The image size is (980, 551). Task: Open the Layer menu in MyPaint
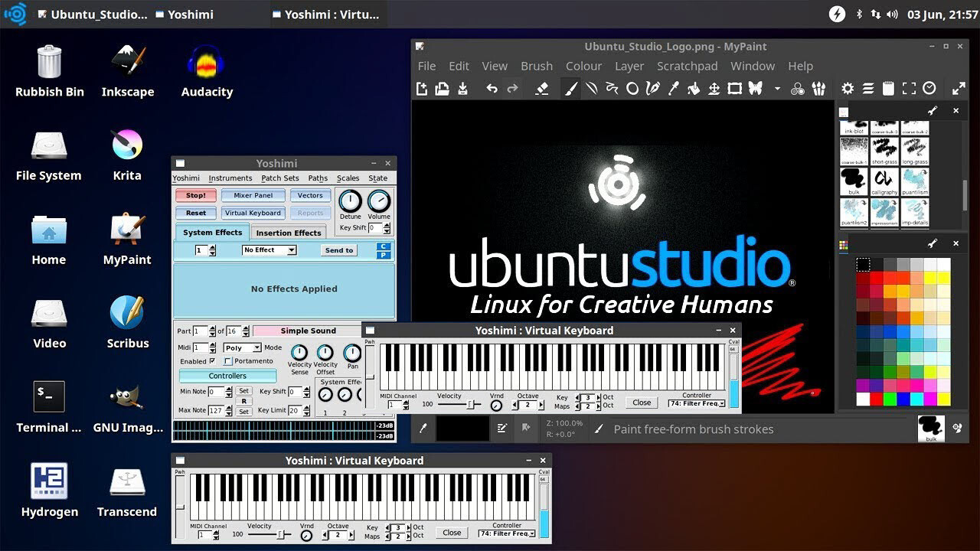click(629, 66)
